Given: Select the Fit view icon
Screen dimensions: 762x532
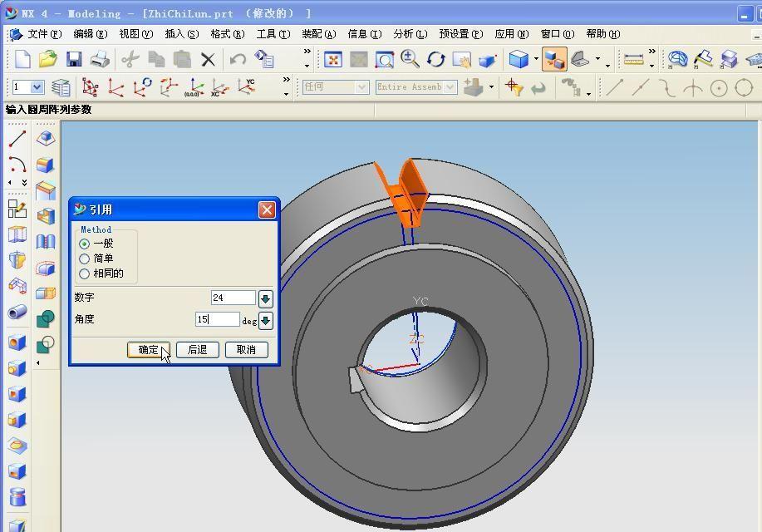Looking at the screenshot, I should point(333,59).
